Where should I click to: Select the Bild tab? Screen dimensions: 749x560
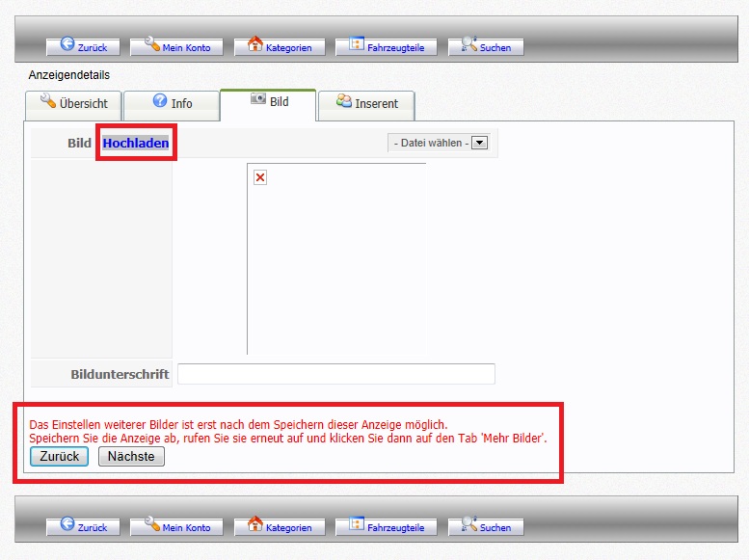[268, 105]
